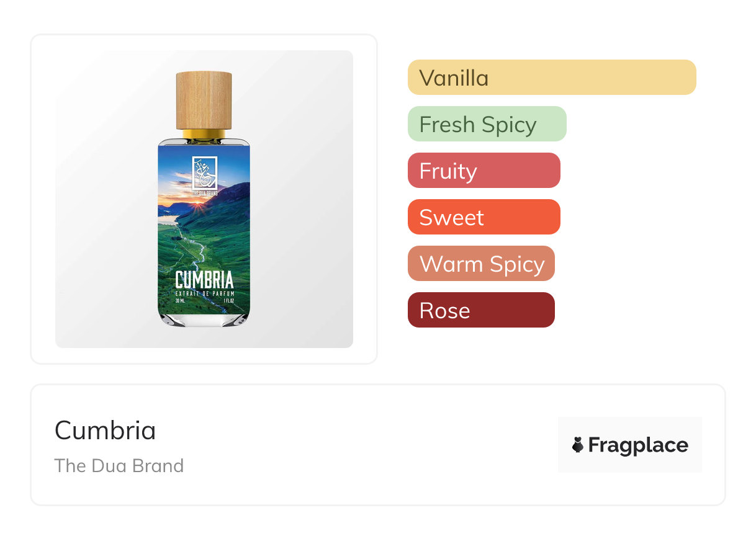Image resolution: width=756 pixels, height=536 pixels.
Task: Click the Extrait de Parfum text on the bottle
Action: [204, 293]
